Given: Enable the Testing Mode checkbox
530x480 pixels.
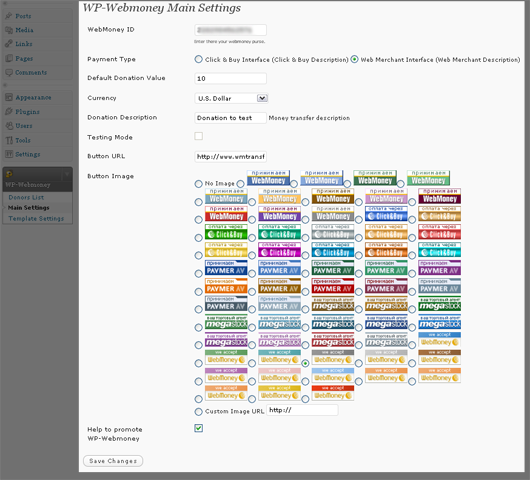Looking at the screenshot, I should pyautogui.click(x=199, y=136).
